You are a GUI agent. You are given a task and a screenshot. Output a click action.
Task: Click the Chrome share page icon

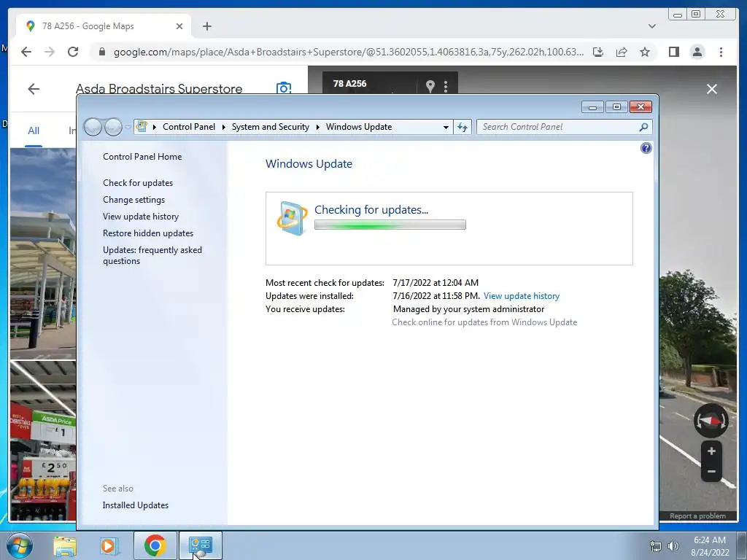click(x=622, y=52)
